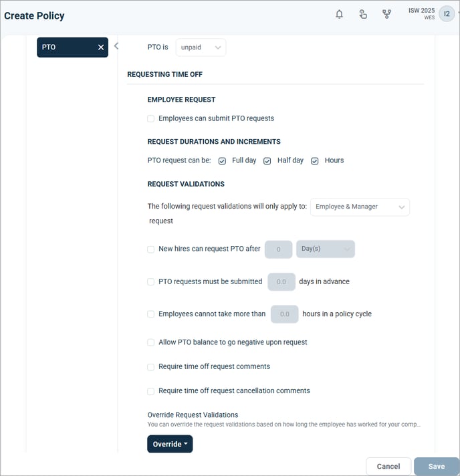Image resolution: width=460 pixels, height=476 pixels.
Task: Open the Employee & Manager dropdown
Action: 360,207
